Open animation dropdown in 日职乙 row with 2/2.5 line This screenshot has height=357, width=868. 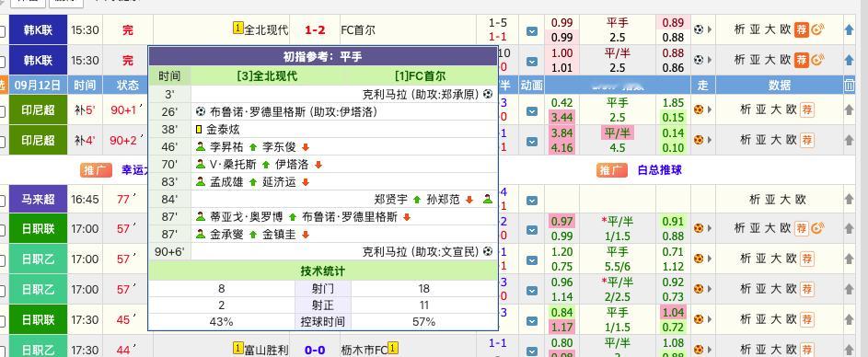click(x=532, y=291)
